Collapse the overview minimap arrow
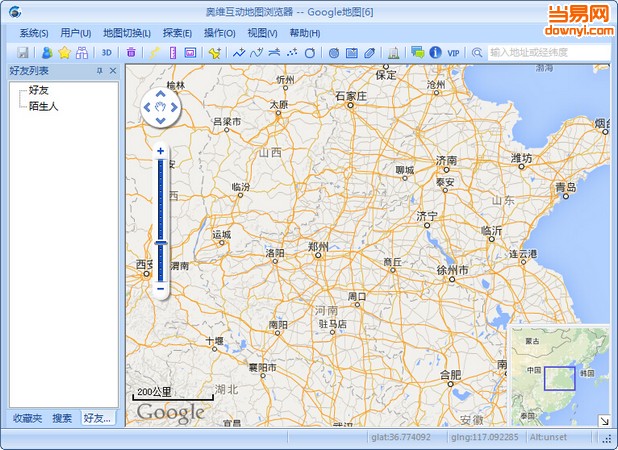The image size is (618, 450). coord(604,421)
